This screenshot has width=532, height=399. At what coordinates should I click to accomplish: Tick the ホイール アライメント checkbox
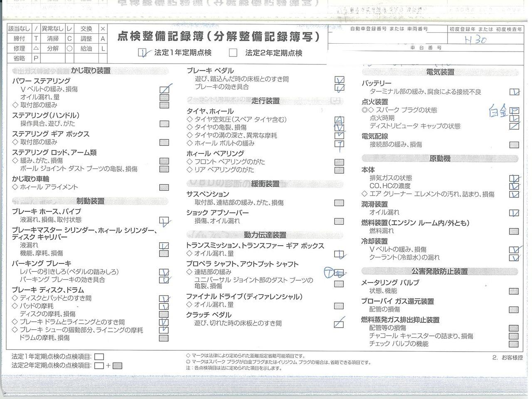164,187
